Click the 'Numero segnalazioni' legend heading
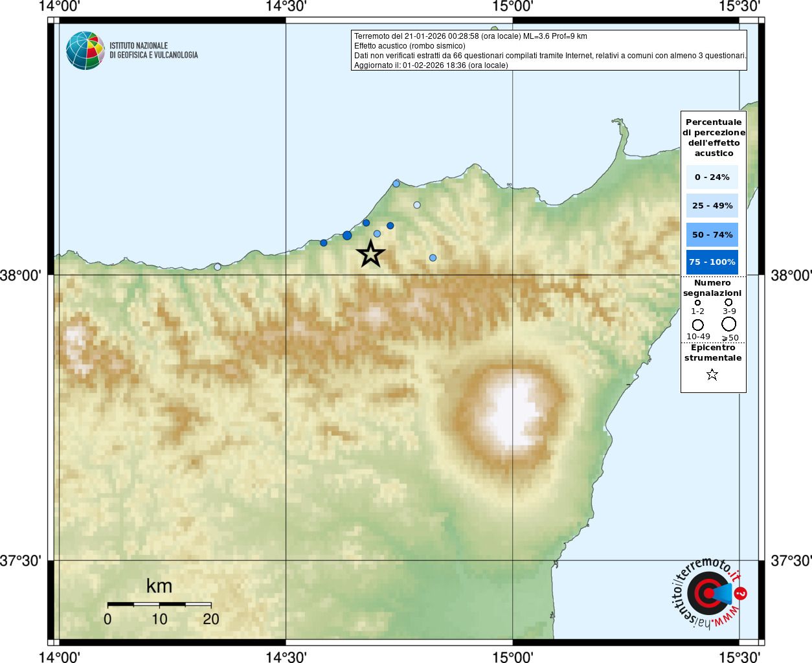 pos(712,288)
